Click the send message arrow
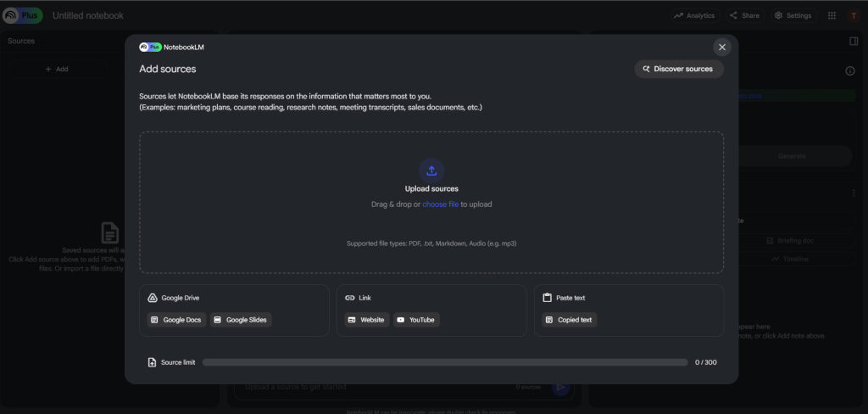The image size is (868, 414). [561, 387]
